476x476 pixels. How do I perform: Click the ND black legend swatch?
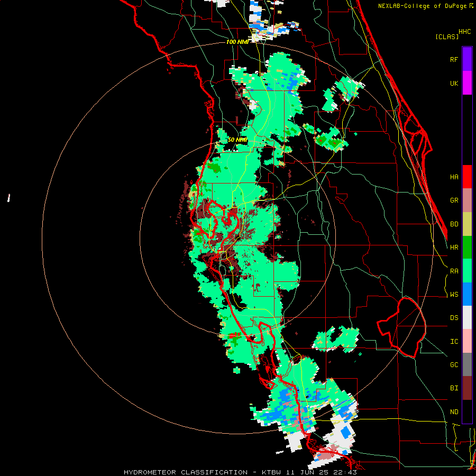click(467, 411)
